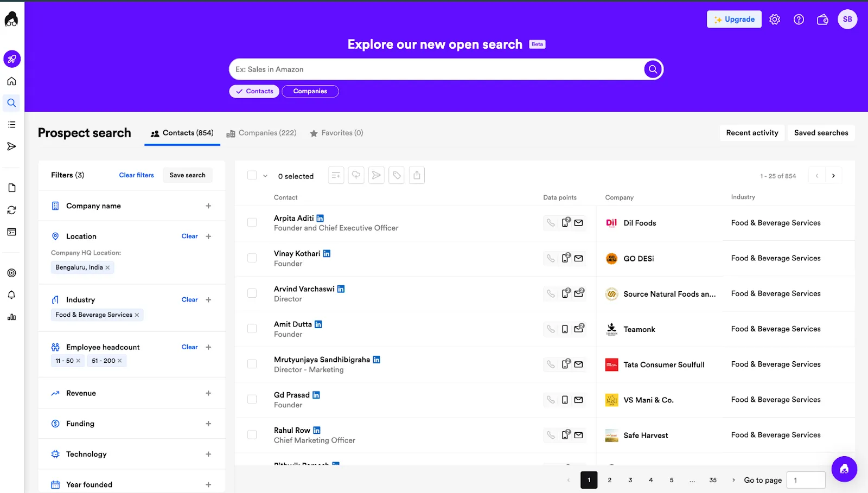Click the magnifier search button in open search
Viewport: 868px width, 493px height.
point(653,69)
